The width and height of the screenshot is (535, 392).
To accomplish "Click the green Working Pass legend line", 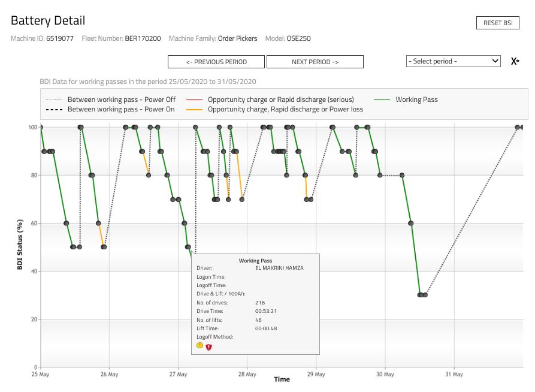I will pyautogui.click(x=382, y=99).
